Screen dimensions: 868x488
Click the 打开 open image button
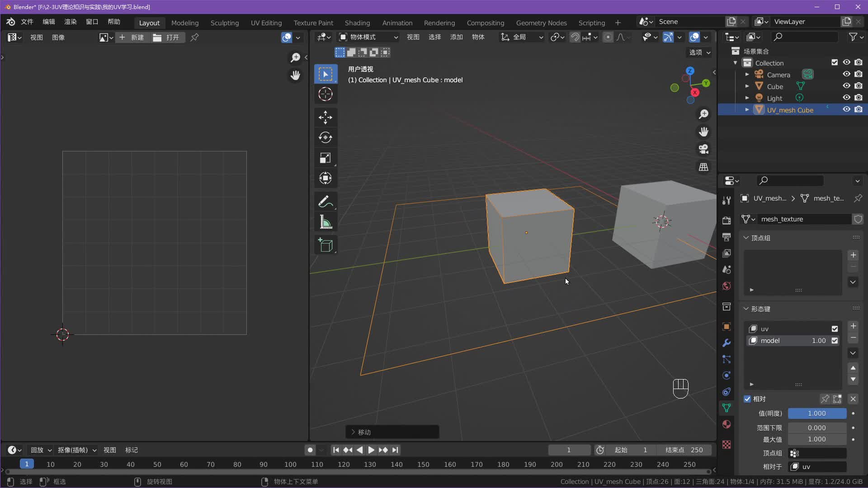tap(167, 38)
